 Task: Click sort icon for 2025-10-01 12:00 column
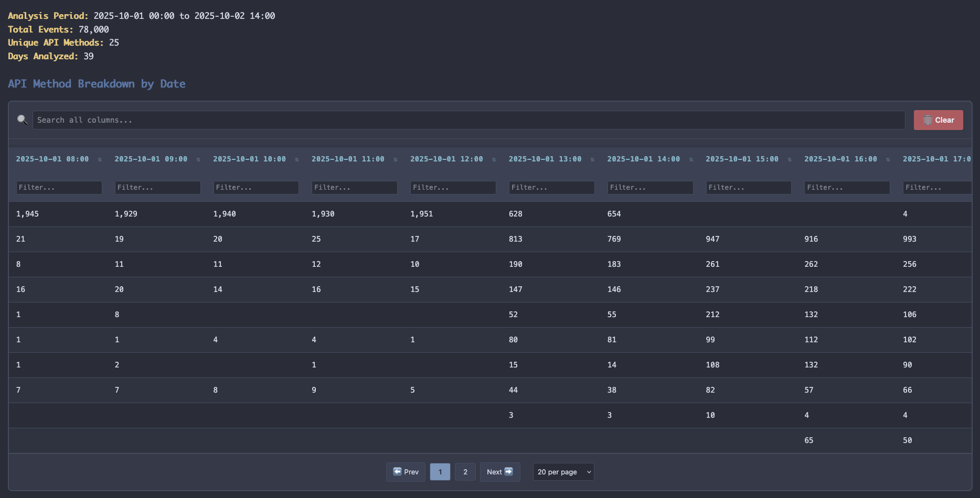tap(494, 159)
